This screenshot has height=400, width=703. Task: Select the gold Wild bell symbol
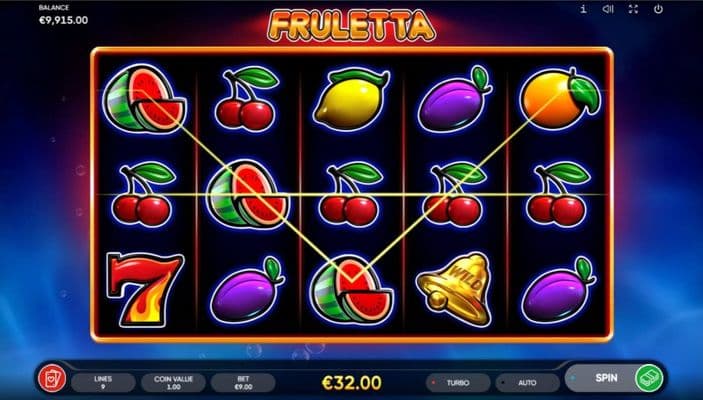coord(455,288)
